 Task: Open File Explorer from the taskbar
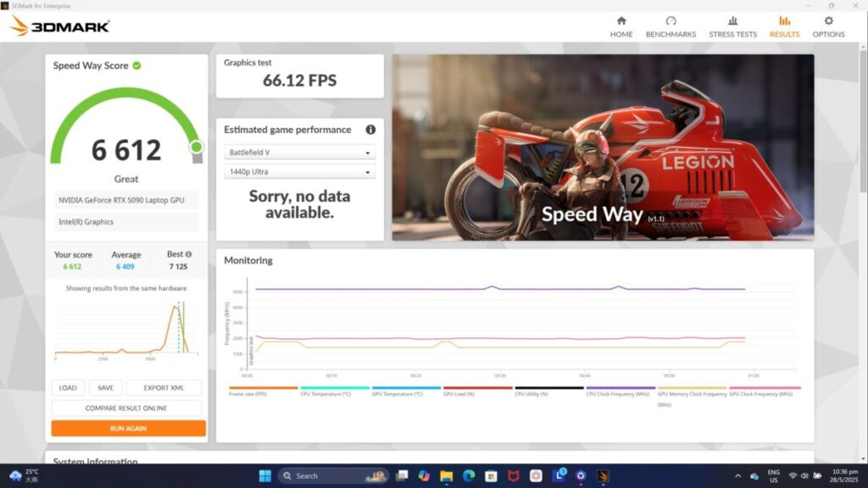(x=447, y=476)
